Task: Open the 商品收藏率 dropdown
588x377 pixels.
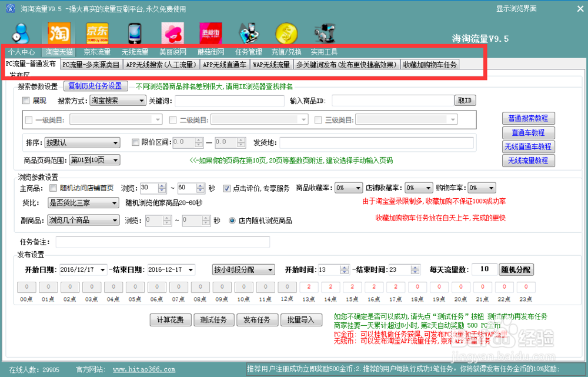Action: click(x=349, y=188)
